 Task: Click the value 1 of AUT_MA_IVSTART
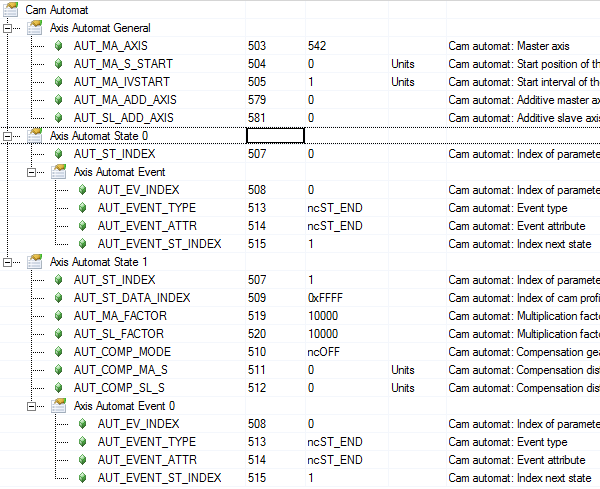point(311,82)
